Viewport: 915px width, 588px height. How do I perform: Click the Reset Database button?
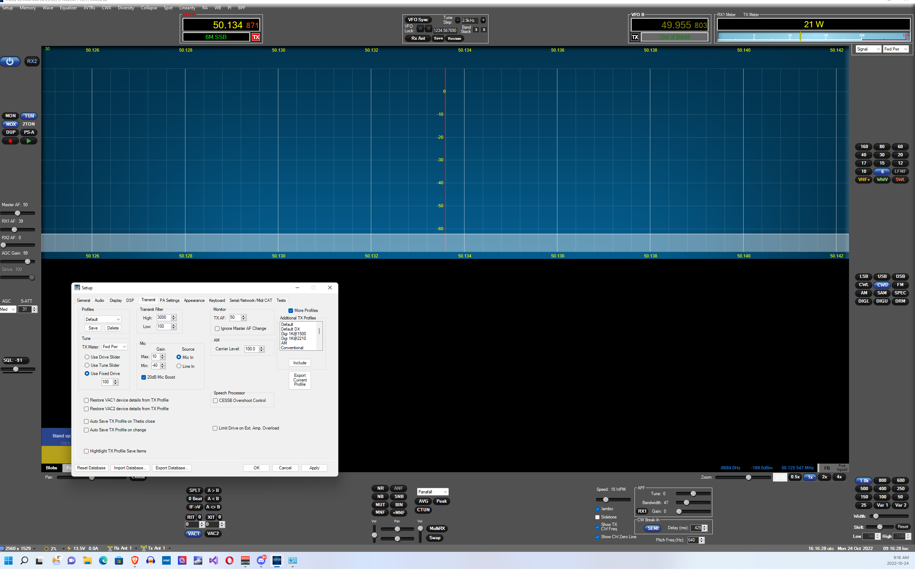pyautogui.click(x=91, y=468)
